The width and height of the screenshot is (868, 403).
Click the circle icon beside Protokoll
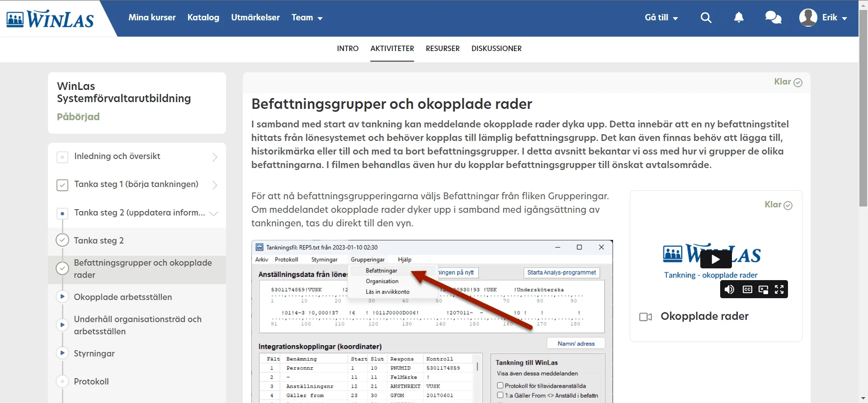(62, 381)
